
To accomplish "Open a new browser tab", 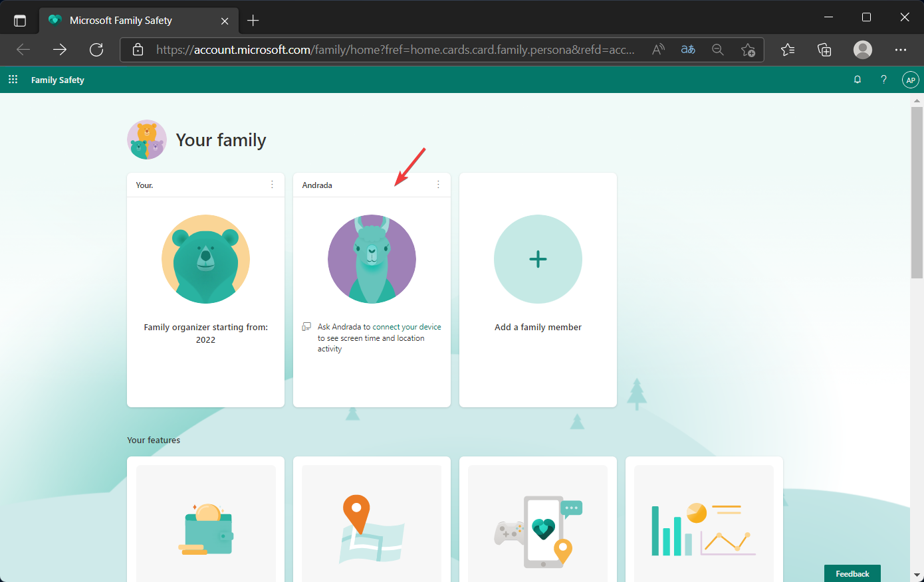I will 253,20.
